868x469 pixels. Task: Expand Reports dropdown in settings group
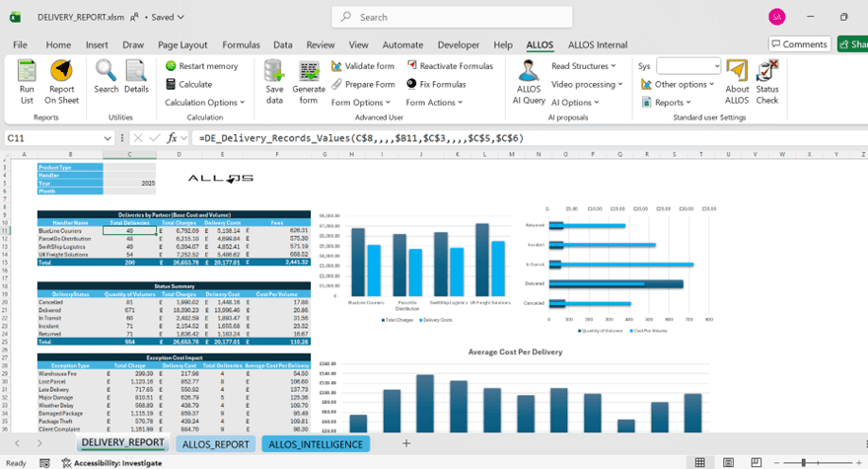pos(667,103)
